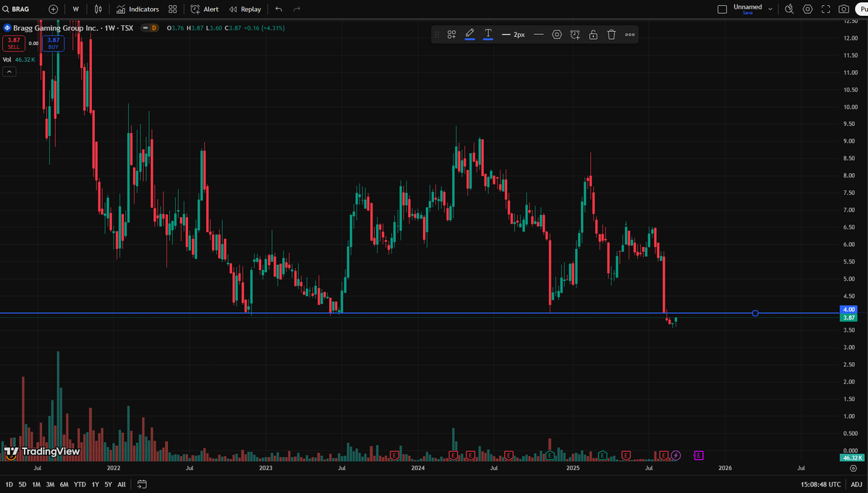The image size is (868, 493).
Task: Click the purple lightning event marker
Action: tap(676, 455)
